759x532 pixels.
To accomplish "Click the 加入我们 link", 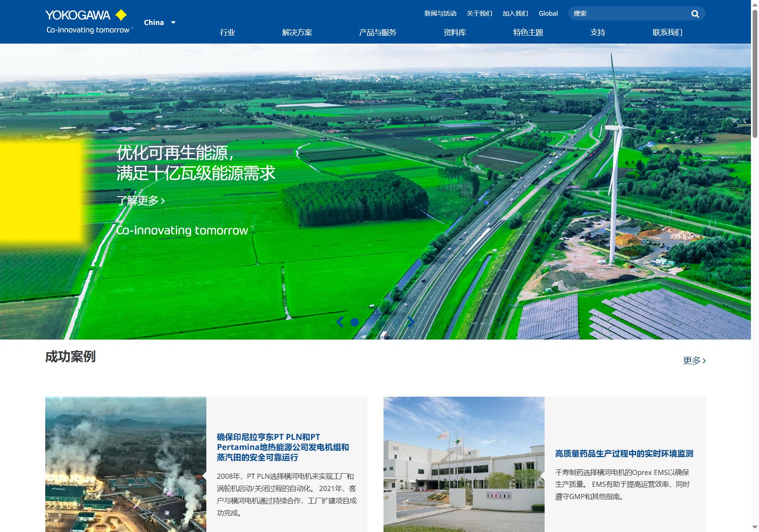I will tap(515, 14).
